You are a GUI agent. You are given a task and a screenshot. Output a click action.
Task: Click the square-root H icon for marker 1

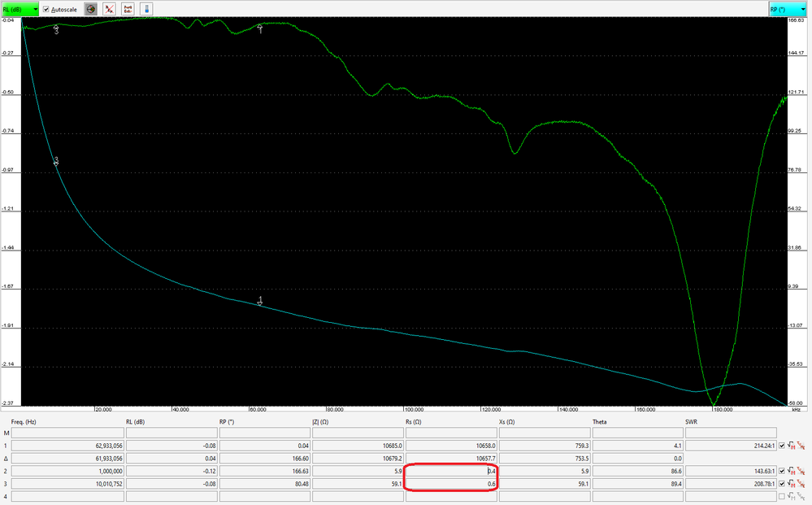point(792,446)
